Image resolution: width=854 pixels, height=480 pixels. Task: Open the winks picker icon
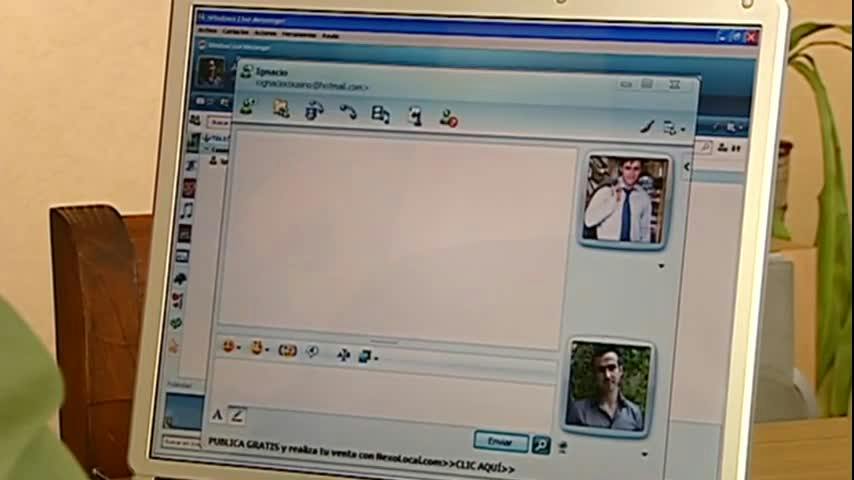point(256,348)
